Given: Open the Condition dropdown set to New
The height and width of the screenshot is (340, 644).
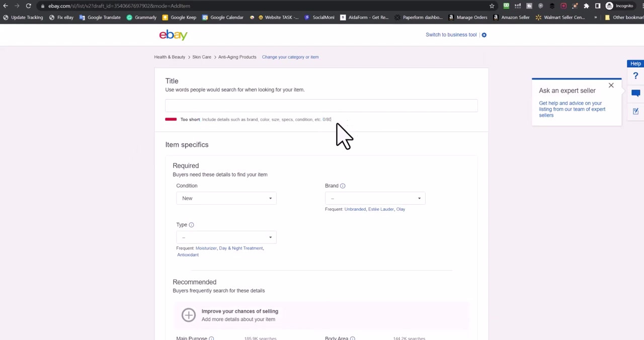Looking at the screenshot, I should [226, 198].
